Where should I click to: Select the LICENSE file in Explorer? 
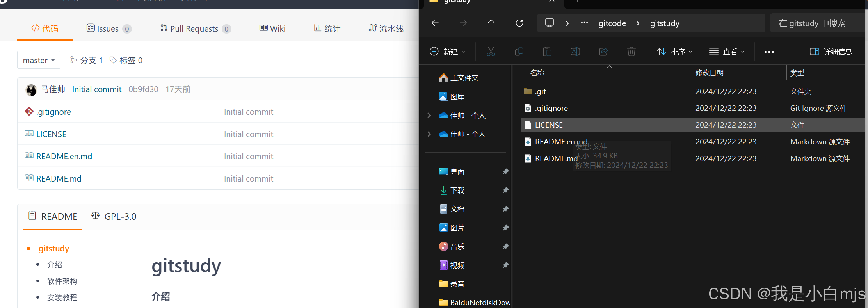pos(693,125)
